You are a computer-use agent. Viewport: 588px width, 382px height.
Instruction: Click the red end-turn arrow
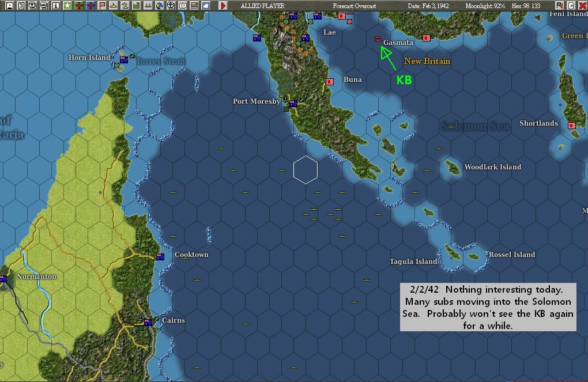223,6
